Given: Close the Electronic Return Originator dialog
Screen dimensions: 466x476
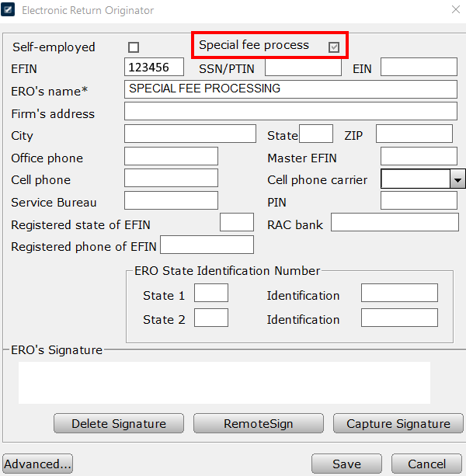Looking at the screenshot, I should pyautogui.click(x=454, y=10).
